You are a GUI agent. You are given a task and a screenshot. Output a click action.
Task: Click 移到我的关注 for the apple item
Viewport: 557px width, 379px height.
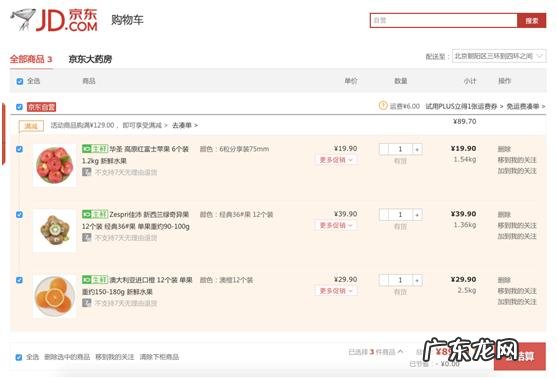517,160
